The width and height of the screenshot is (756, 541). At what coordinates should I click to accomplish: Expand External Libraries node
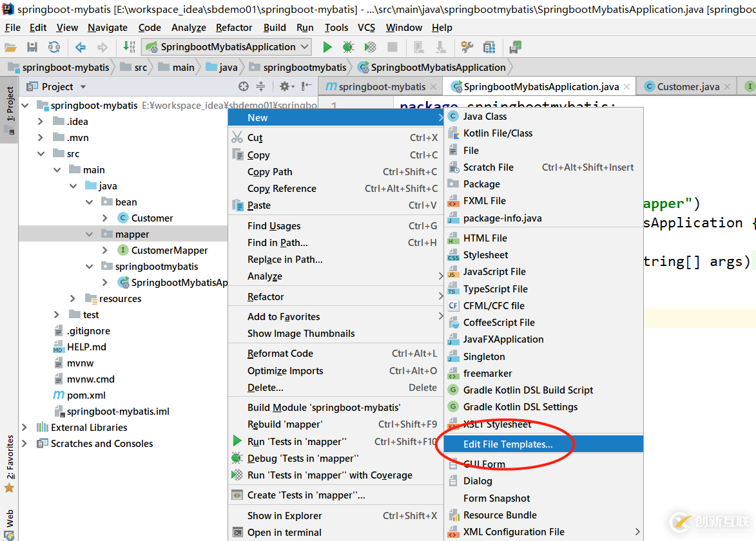tap(24, 428)
